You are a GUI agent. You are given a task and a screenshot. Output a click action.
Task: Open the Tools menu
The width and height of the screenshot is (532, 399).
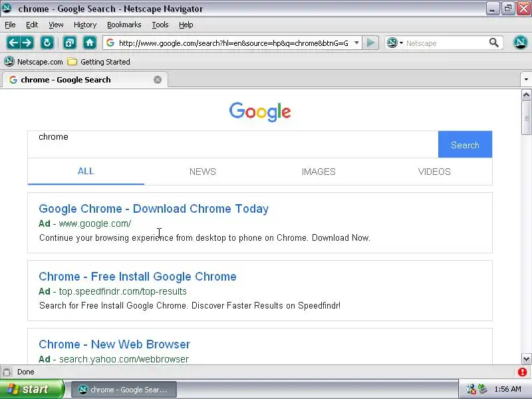click(160, 25)
